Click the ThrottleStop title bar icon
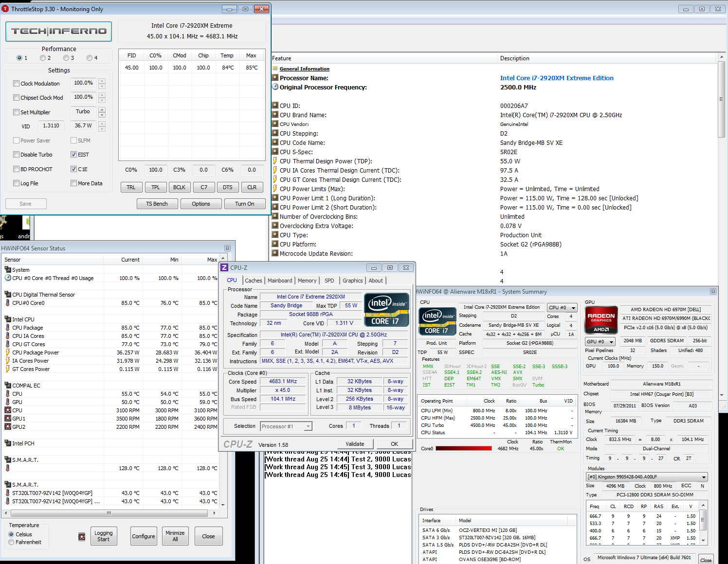 5,9
